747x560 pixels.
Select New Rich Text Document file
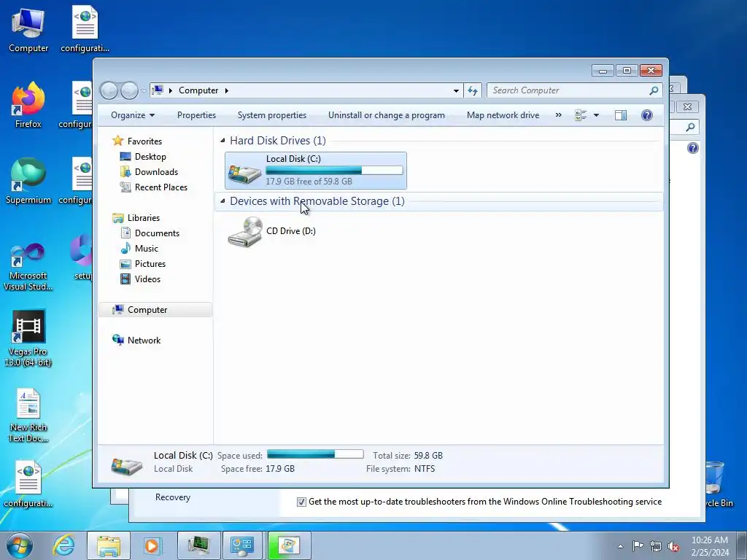(28, 415)
